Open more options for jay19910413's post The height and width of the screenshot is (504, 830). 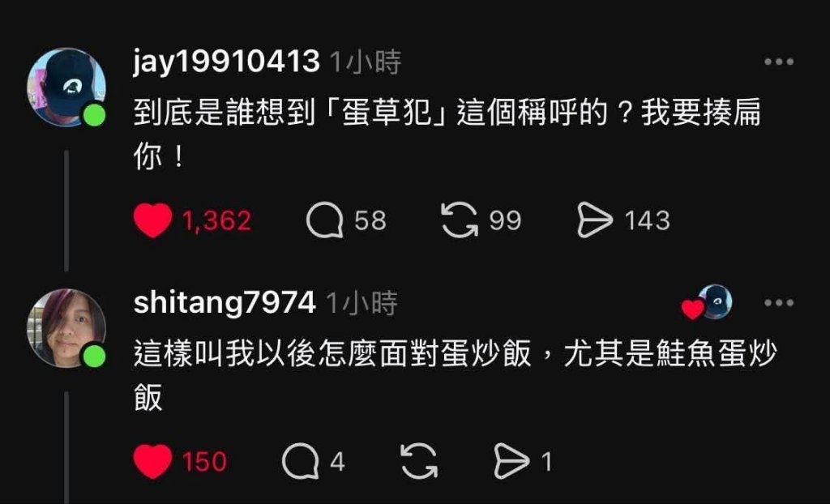[779, 62]
